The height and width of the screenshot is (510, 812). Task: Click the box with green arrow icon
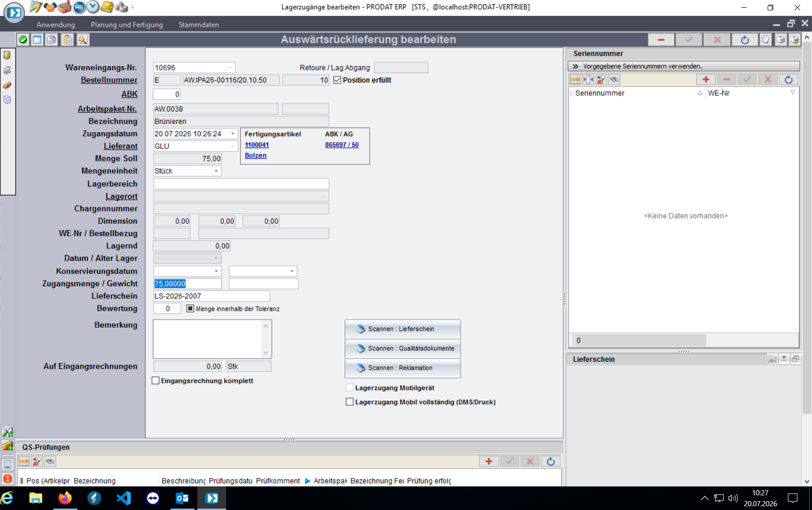tap(795, 40)
